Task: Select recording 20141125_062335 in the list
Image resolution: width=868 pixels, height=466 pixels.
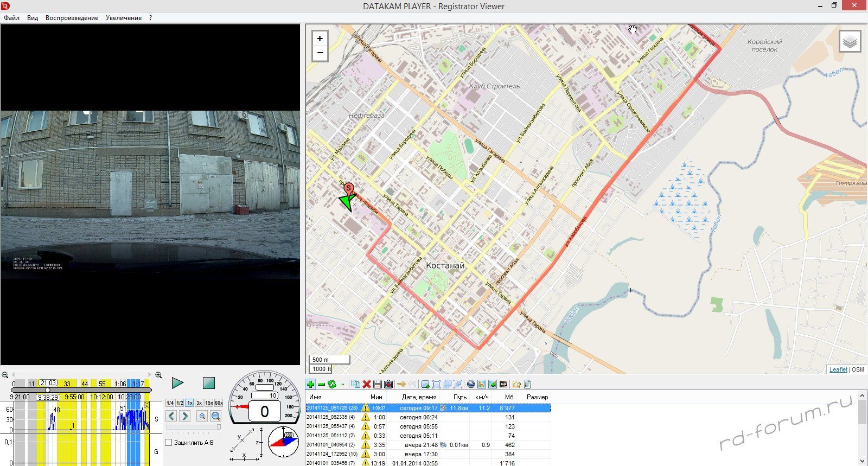Action: 331,417
